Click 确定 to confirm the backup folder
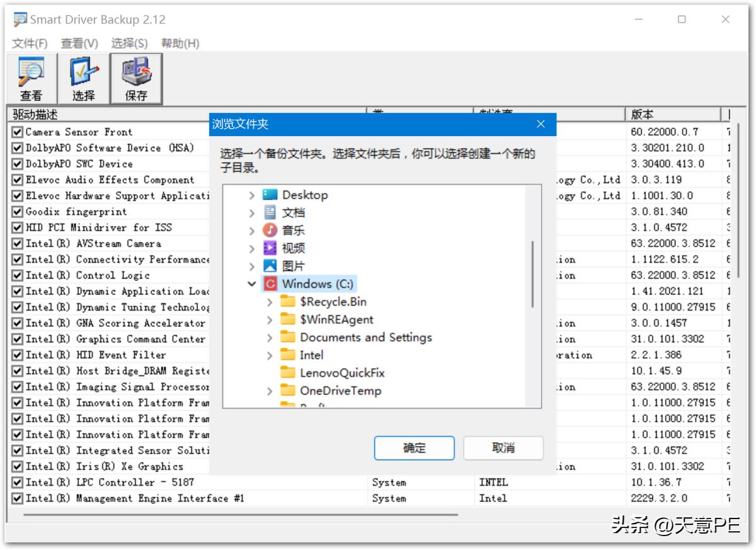 pos(414,448)
